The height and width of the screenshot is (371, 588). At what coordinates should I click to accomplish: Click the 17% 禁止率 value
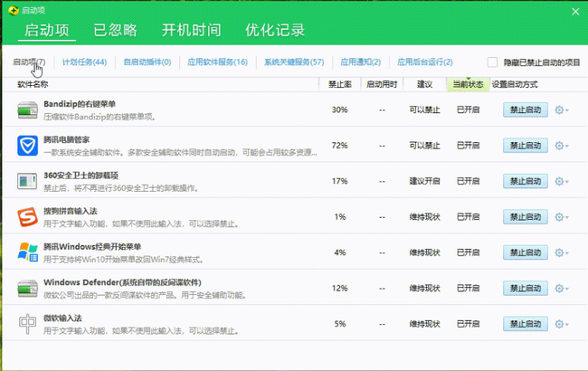(340, 181)
